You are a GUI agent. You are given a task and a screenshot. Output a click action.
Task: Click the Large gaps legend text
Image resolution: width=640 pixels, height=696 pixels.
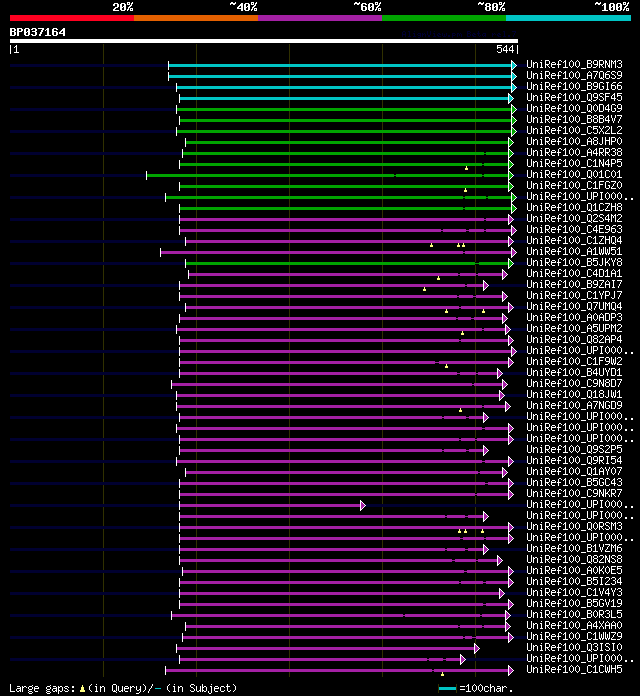[x=123, y=688]
